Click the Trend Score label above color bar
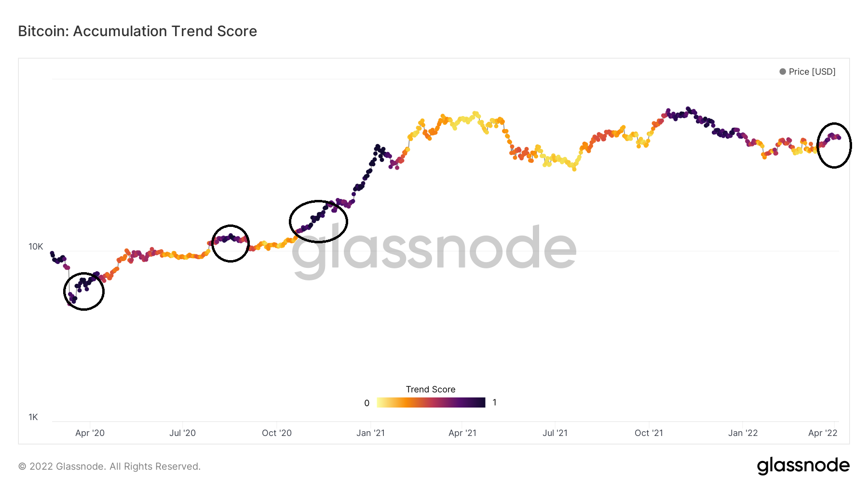Image resolution: width=868 pixels, height=488 pixels. tap(431, 389)
